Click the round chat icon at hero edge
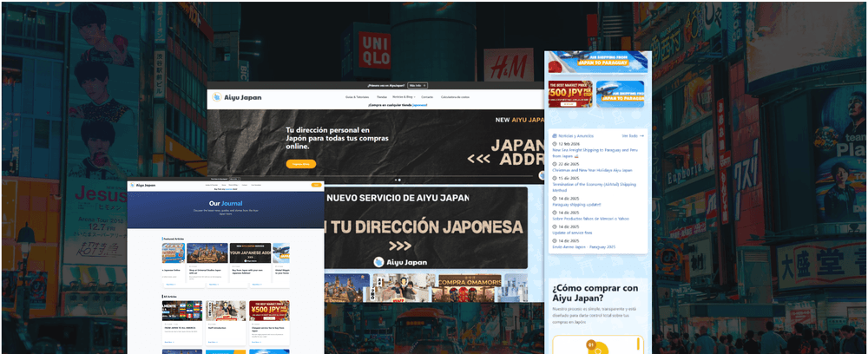Viewport: 868px width, 354px height. [x=542, y=175]
